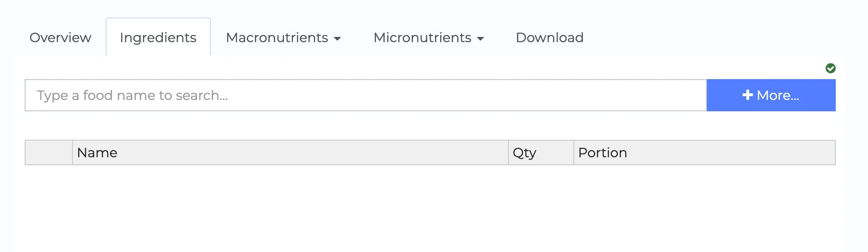Click the word Macronutrients in the tab bar
The height and width of the screenshot is (252, 868).
277,37
